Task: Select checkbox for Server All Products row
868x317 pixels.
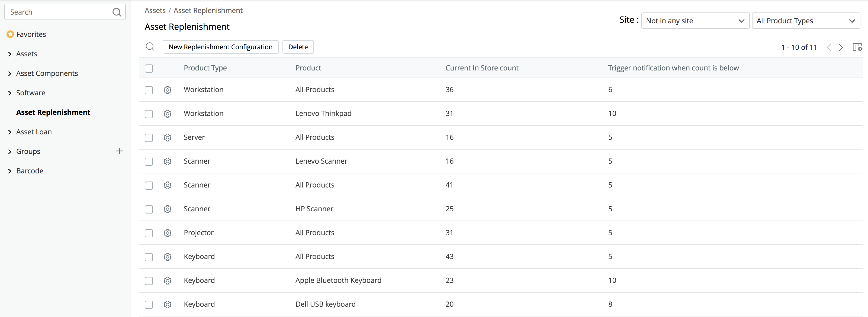Action: click(x=149, y=138)
